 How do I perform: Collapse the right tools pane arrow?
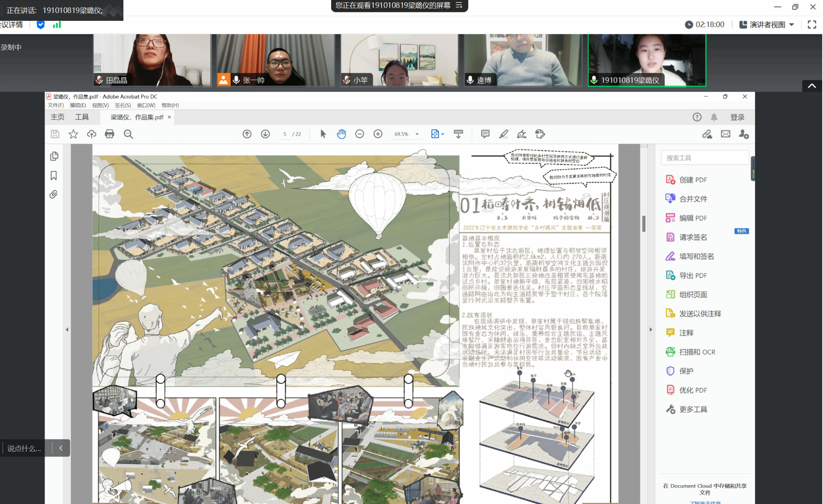pyautogui.click(x=651, y=329)
